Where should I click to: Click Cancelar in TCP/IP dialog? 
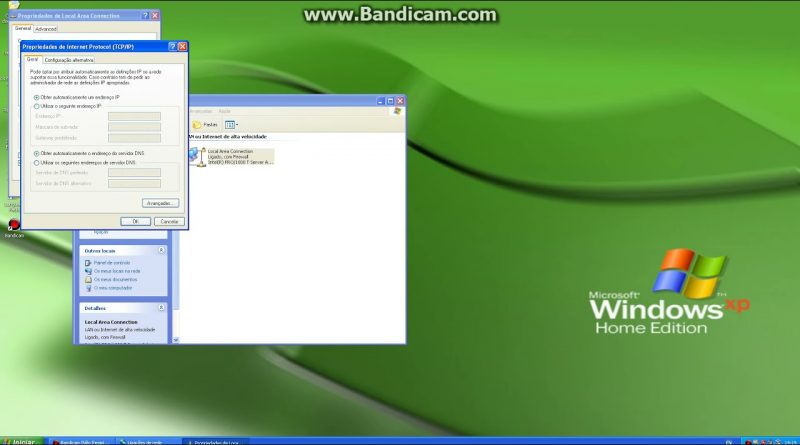point(169,221)
